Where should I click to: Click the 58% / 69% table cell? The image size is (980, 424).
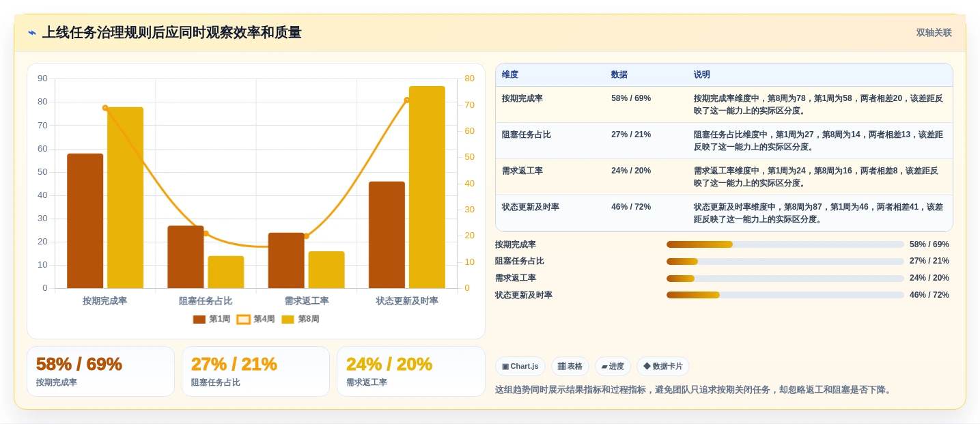click(631, 98)
